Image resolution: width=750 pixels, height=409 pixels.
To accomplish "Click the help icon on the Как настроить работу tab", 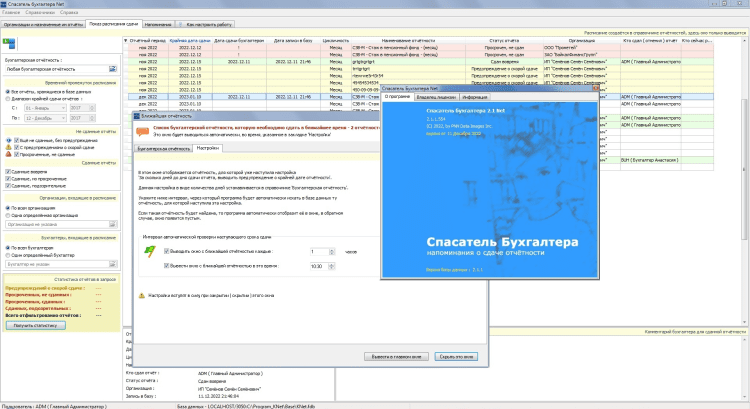I will 181,24.
